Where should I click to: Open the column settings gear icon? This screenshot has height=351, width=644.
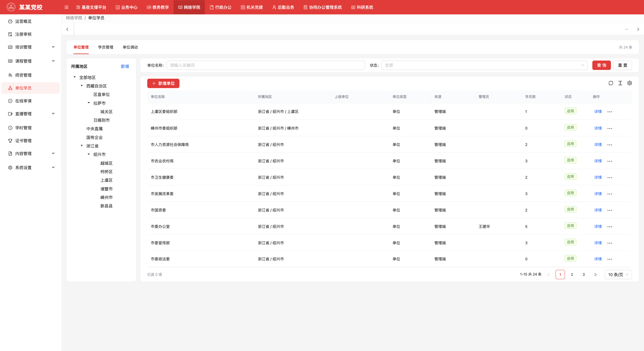pyautogui.click(x=629, y=83)
